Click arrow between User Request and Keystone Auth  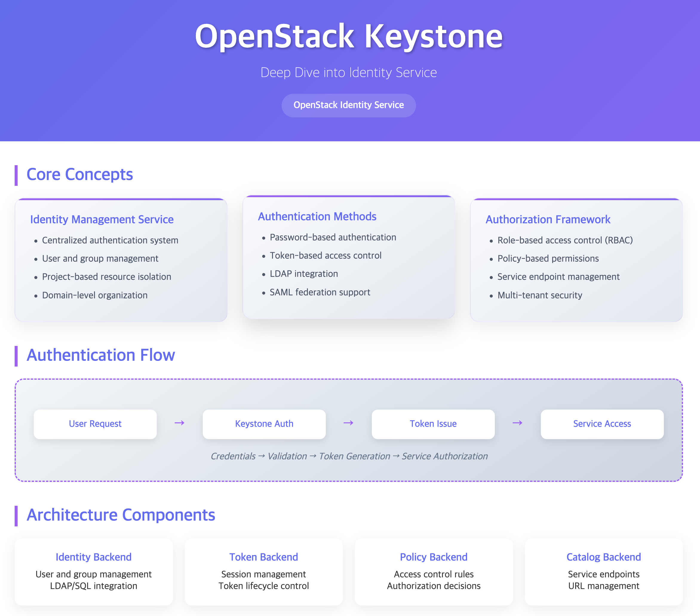179,423
